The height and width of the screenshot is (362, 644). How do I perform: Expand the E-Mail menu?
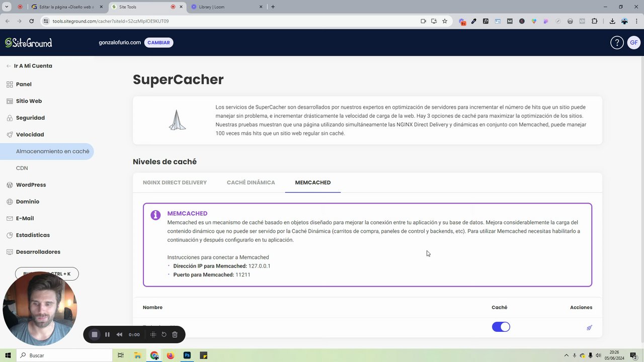coord(25,218)
